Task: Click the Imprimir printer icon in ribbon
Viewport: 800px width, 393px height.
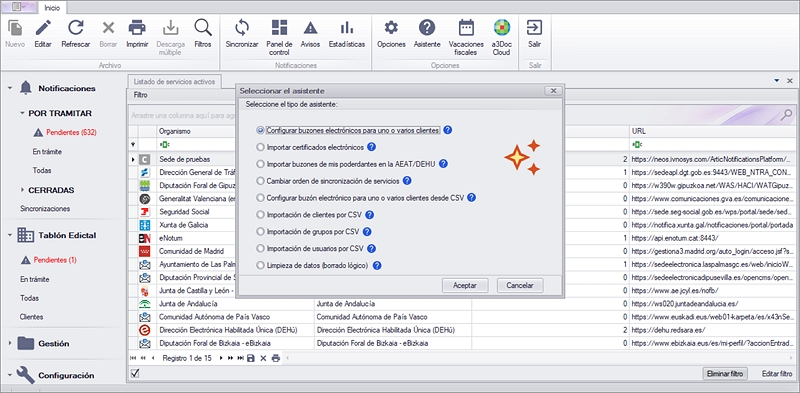Action: 137,27
